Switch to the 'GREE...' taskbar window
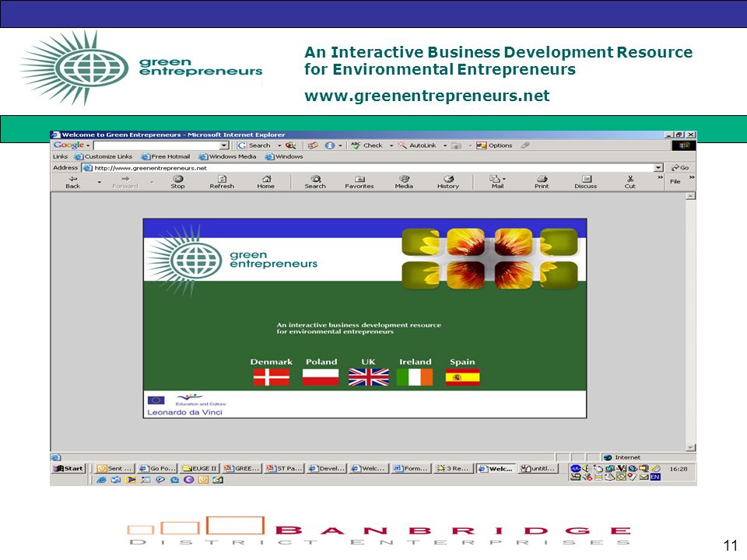747x560 pixels. (x=242, y=468)
